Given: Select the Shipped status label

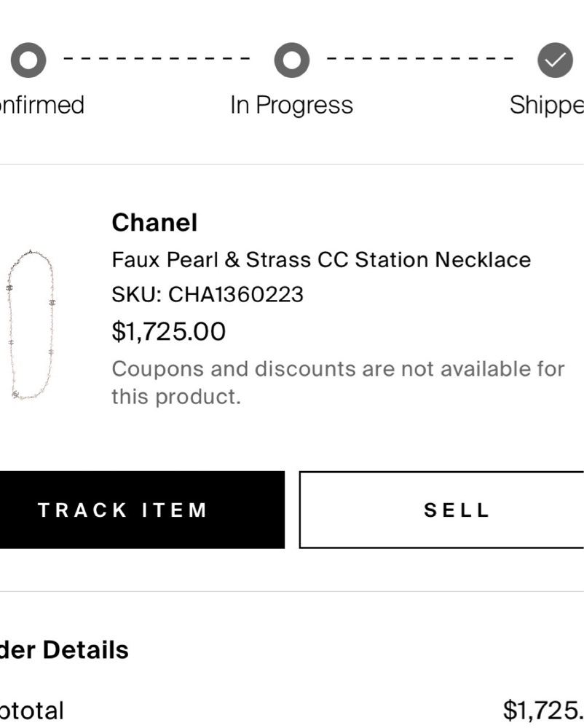Looking at the screenshot, I should pos(546,105).
